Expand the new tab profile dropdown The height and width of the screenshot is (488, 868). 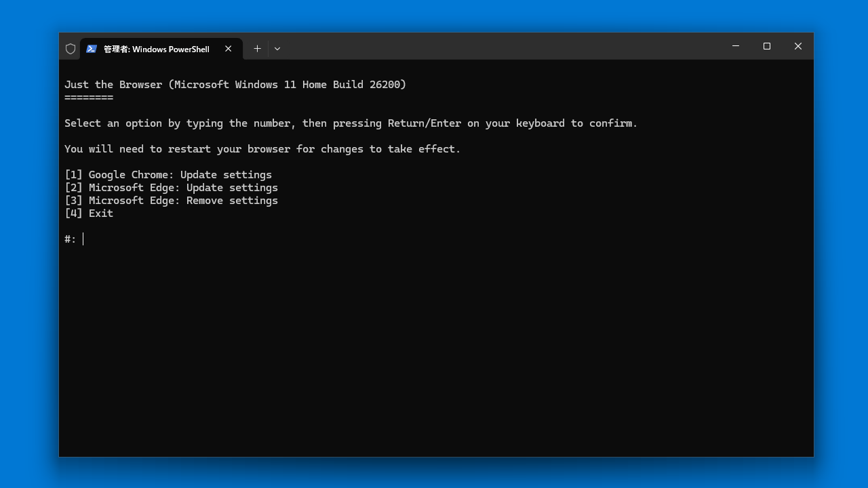coord(277,49)
